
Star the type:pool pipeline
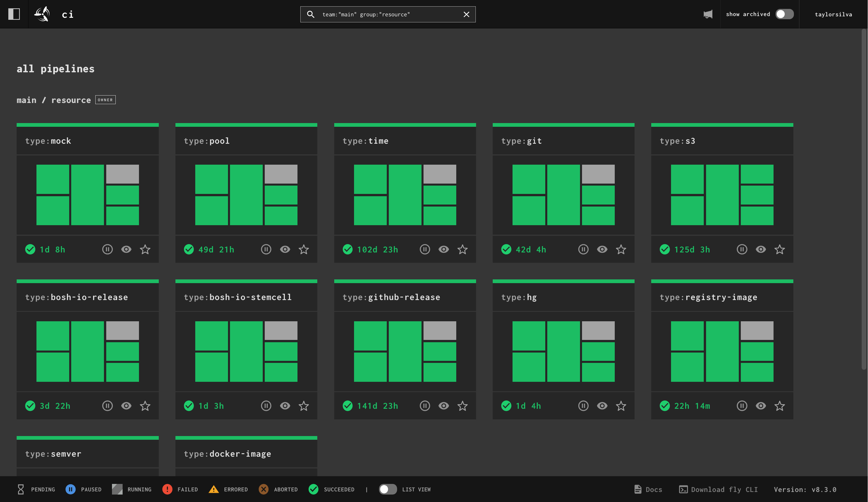(304, 249)
